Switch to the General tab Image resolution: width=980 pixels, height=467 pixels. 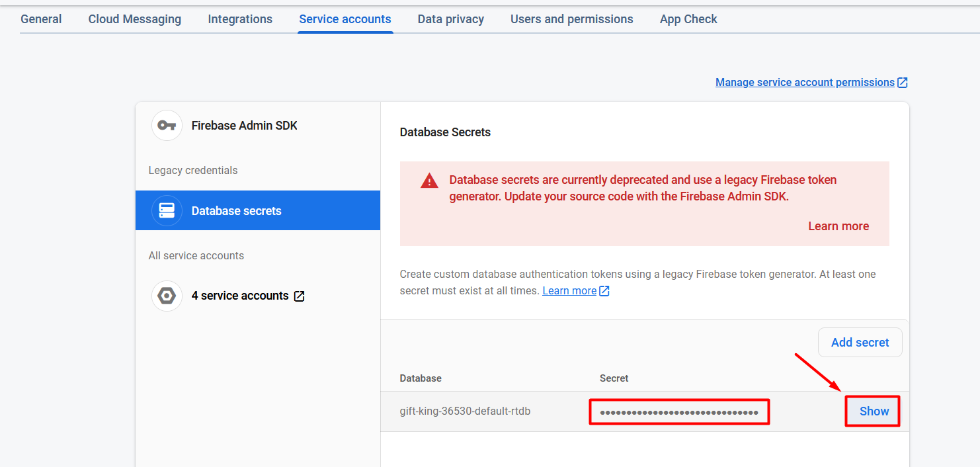[41, 19]
